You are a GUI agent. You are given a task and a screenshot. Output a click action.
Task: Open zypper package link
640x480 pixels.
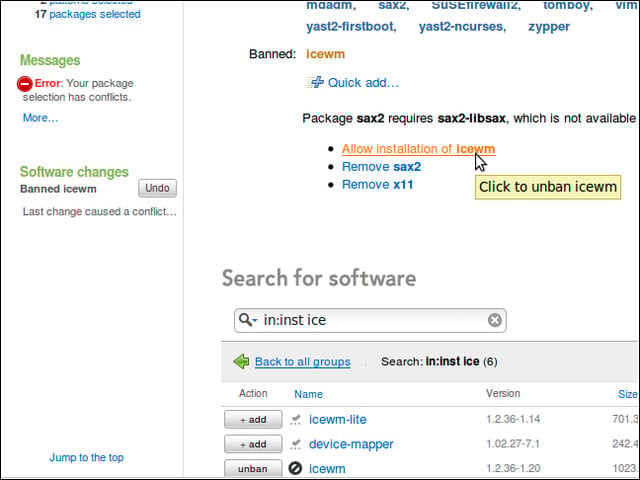coord(549,27)
